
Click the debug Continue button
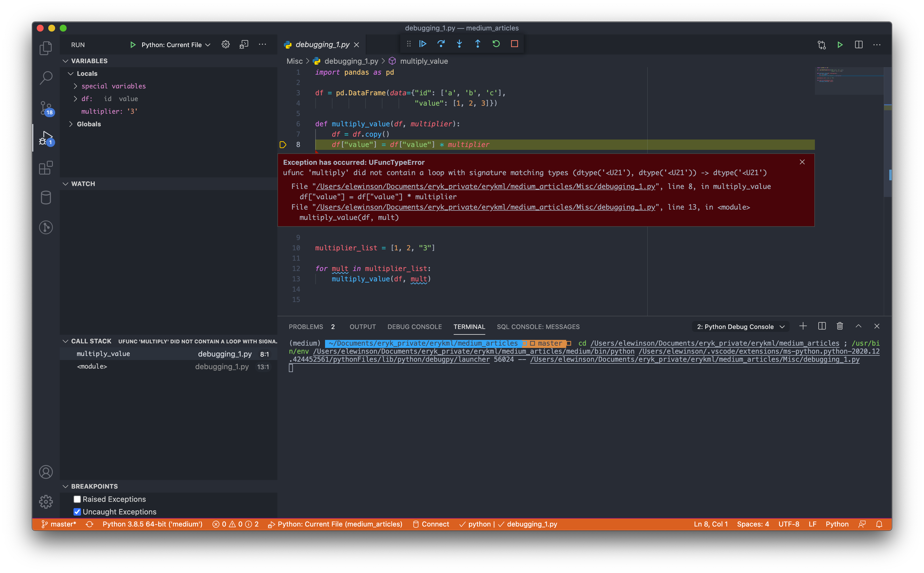pyautogui.click(x=423, y=44)
